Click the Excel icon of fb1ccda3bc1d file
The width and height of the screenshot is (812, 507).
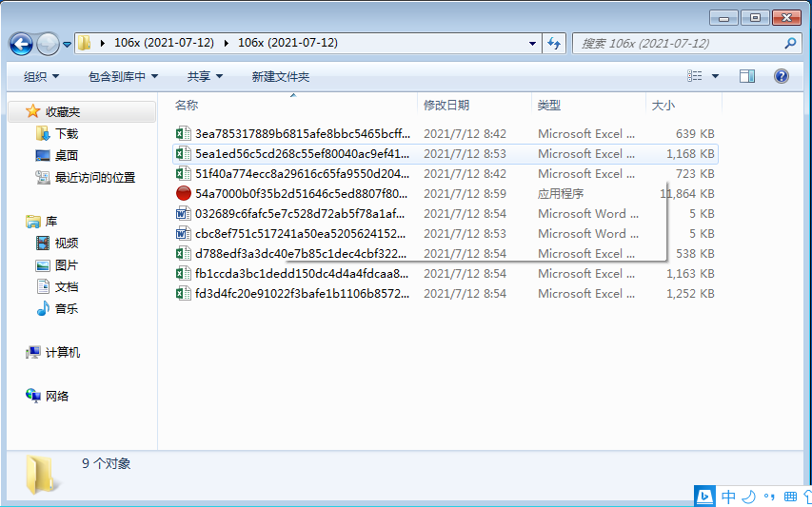[x=184, y=274]
